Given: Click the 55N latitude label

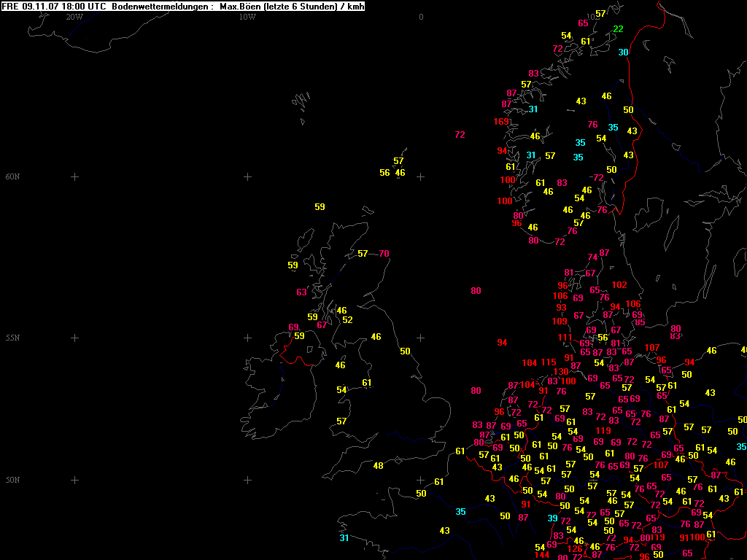Looking at the screenshot, I should tap(12, 338).
